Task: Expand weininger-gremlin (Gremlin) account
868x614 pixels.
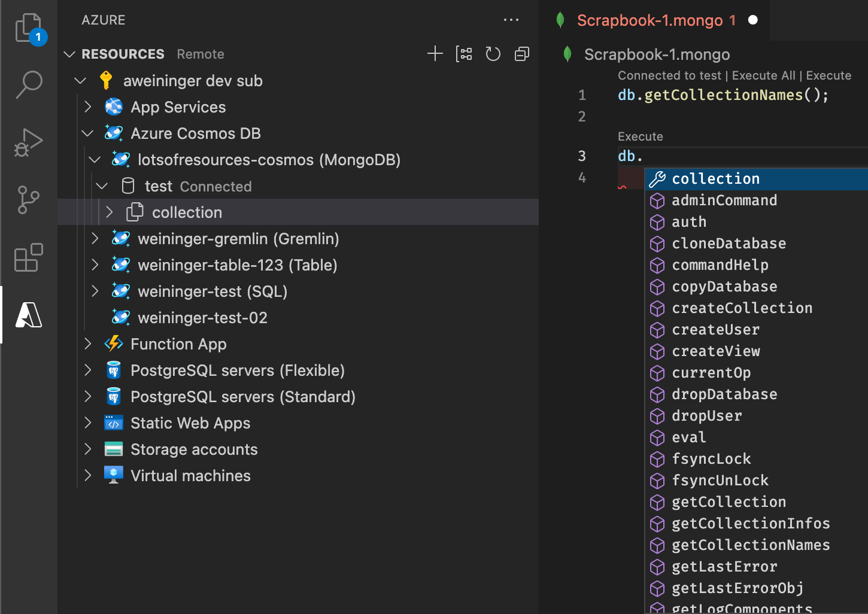Action: (x=95, y=238)
